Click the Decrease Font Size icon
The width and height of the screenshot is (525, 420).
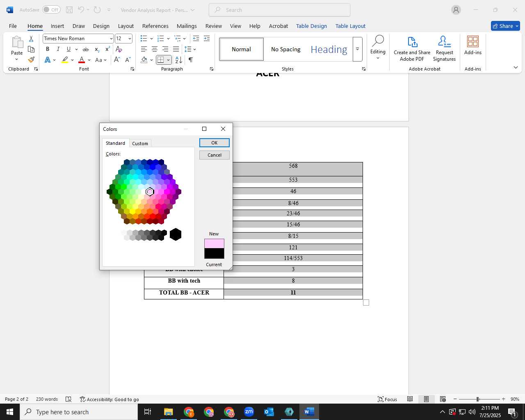click(x=128, y=60)
